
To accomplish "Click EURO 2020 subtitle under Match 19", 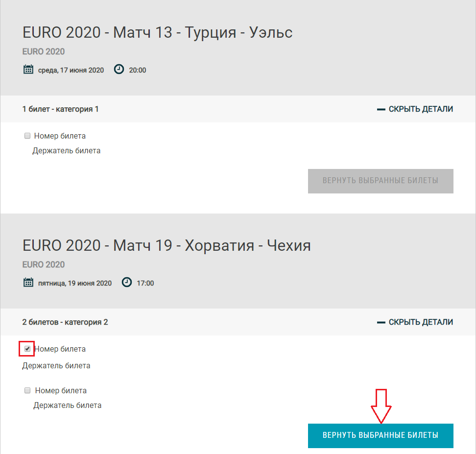I will click(44, 265).
